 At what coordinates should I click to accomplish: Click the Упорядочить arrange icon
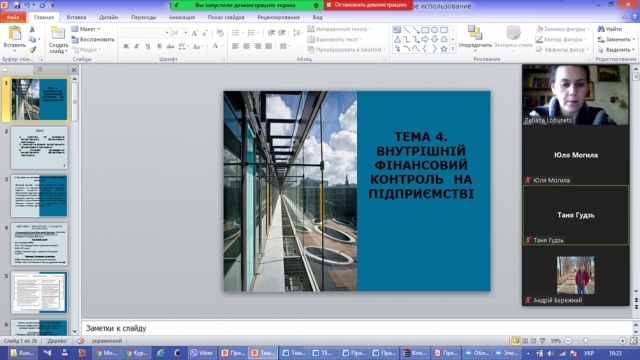(475, 32)
